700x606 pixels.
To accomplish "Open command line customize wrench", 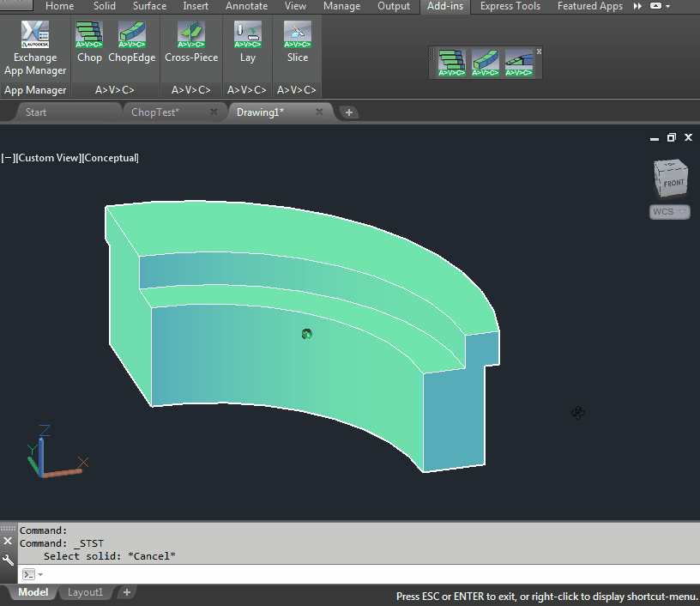I will 9,560.
